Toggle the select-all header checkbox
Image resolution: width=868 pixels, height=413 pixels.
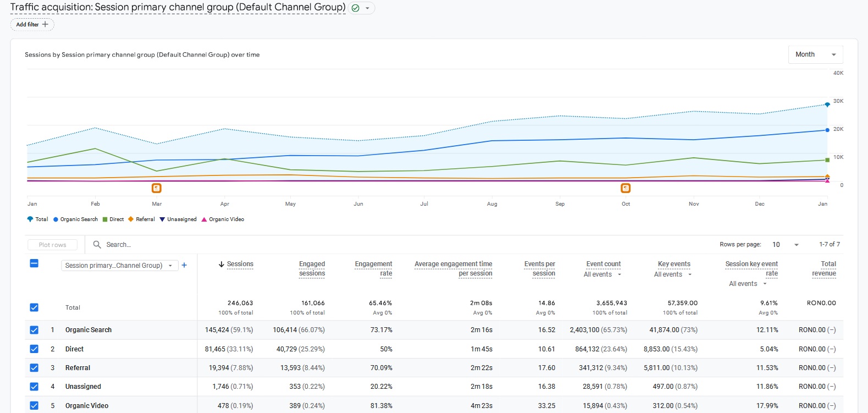coord(34,263)
